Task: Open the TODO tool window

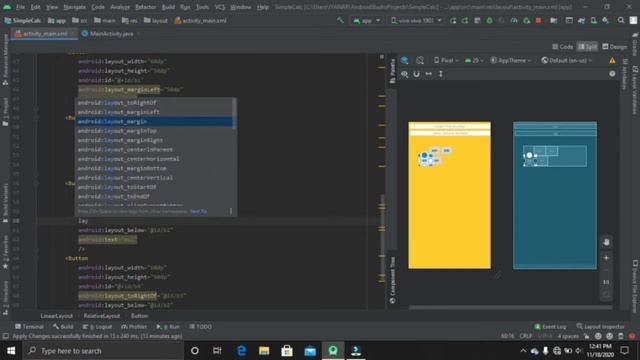Action: coord(200,327)
